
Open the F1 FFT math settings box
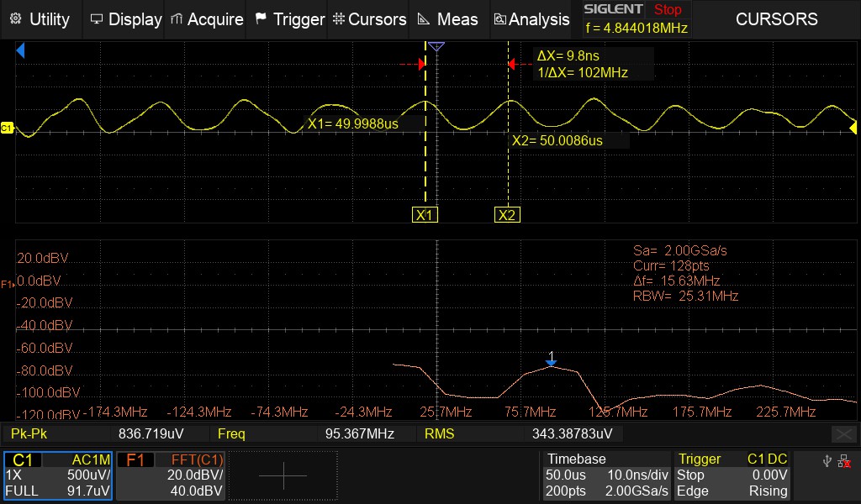(171, 475)
